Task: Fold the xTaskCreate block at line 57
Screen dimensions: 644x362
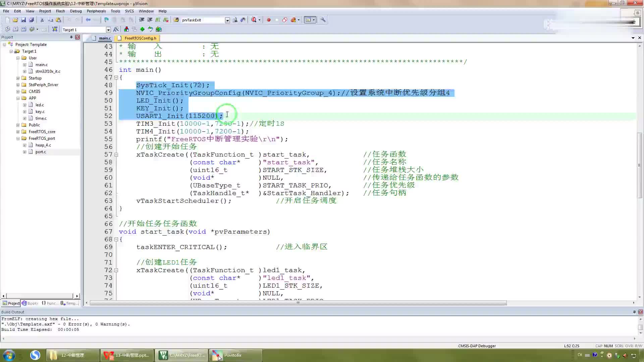Action: tap(116, 155)
